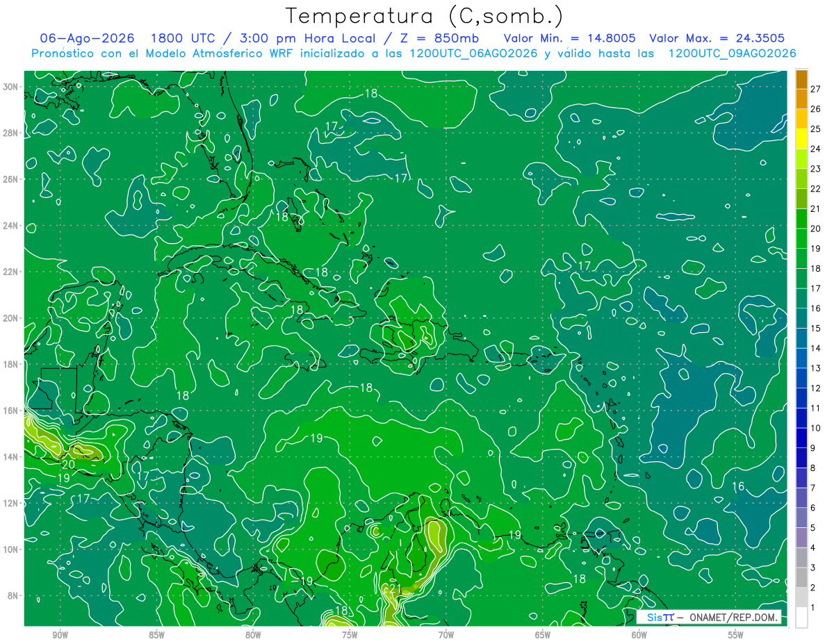Click the '65W' longitude label

[543, 636]
